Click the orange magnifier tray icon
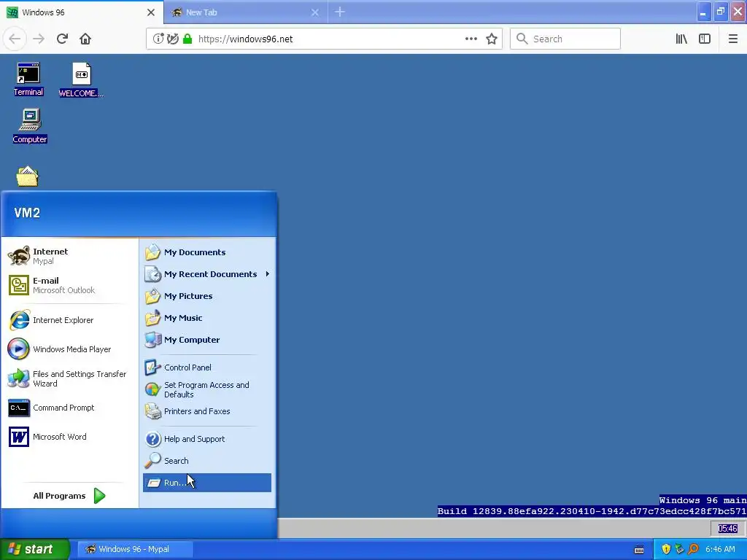 pos(693,549)
